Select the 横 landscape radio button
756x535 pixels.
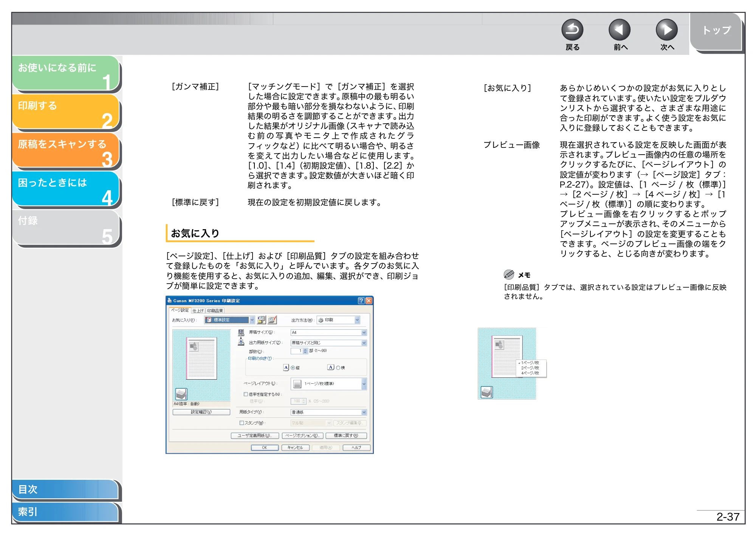pos(338,368)
